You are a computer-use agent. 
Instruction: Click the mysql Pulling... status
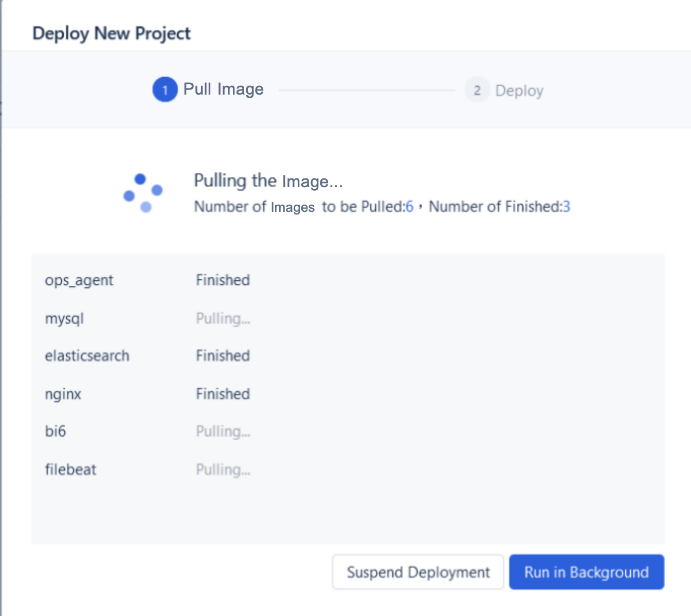pyautogui.click(x=223, y=319)
